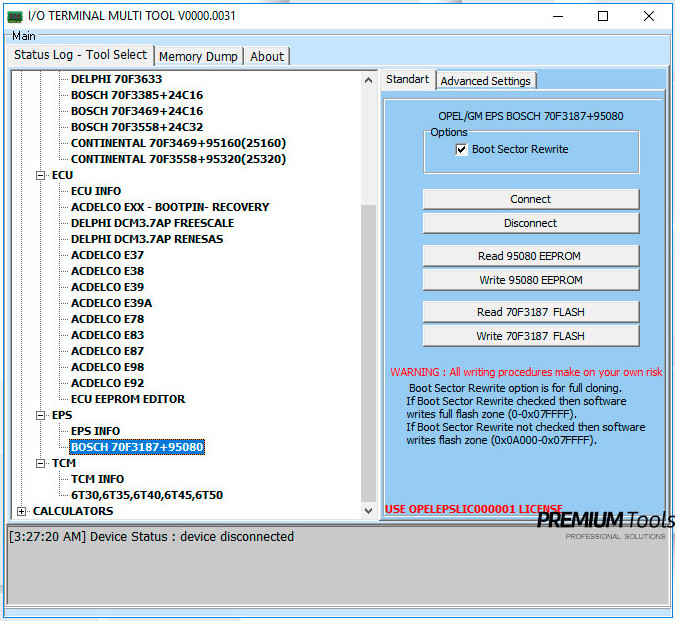Select ACDELCO E39A in tree
675x621 pixels.
tap(111, 303)
